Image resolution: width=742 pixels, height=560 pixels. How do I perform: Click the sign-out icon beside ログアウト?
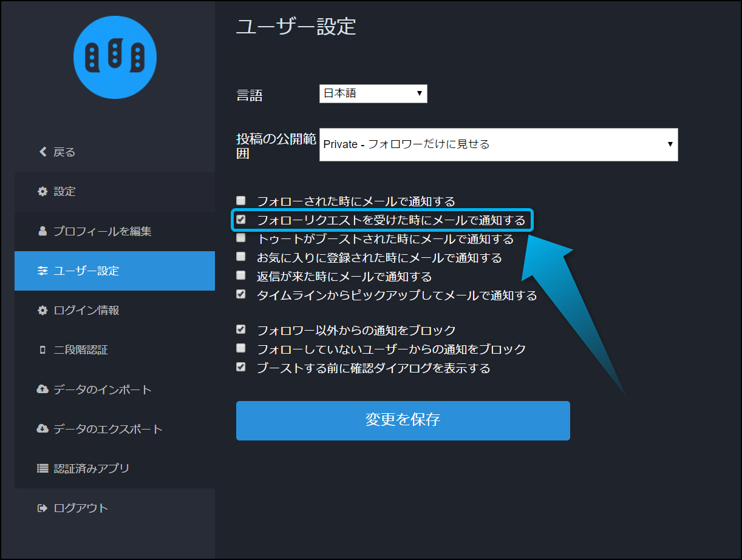coord(43,508)
